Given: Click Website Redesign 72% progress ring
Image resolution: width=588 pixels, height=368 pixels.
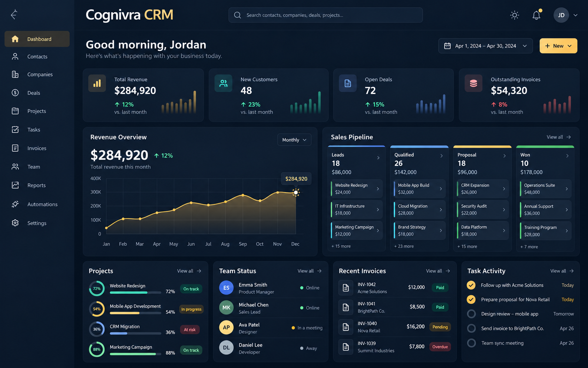Looking at the screenshot, I should click(x=97, y=288).
